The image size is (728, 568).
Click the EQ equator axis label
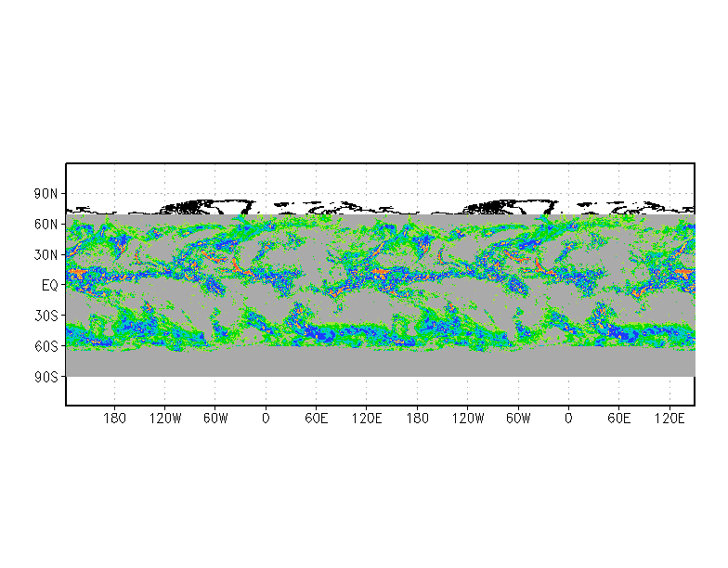(x=50, y=286)
